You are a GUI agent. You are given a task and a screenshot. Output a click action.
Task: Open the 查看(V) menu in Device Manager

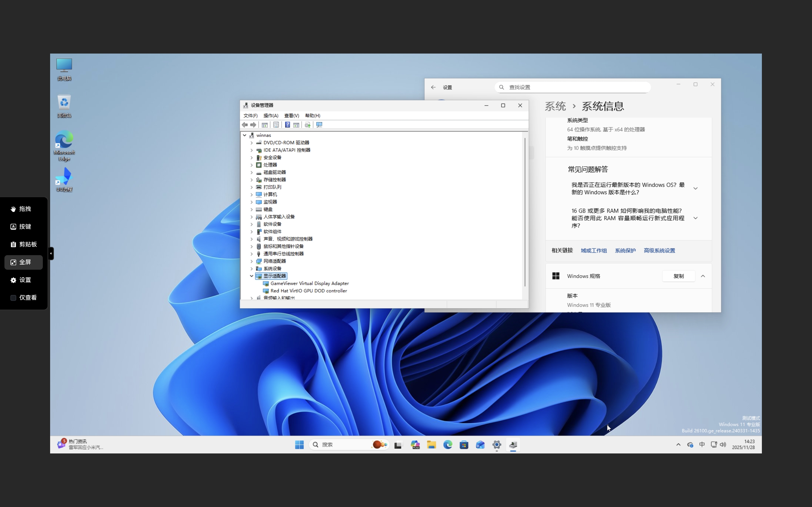291,115
